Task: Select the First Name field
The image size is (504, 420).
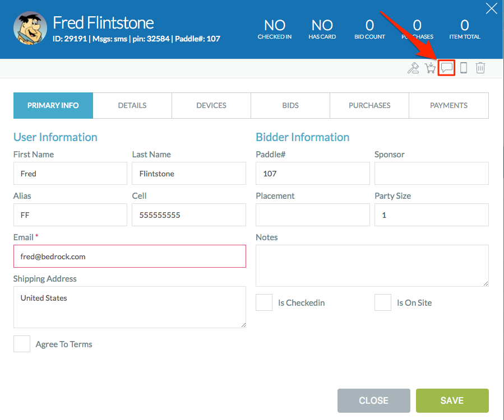Action: (70, 173)
